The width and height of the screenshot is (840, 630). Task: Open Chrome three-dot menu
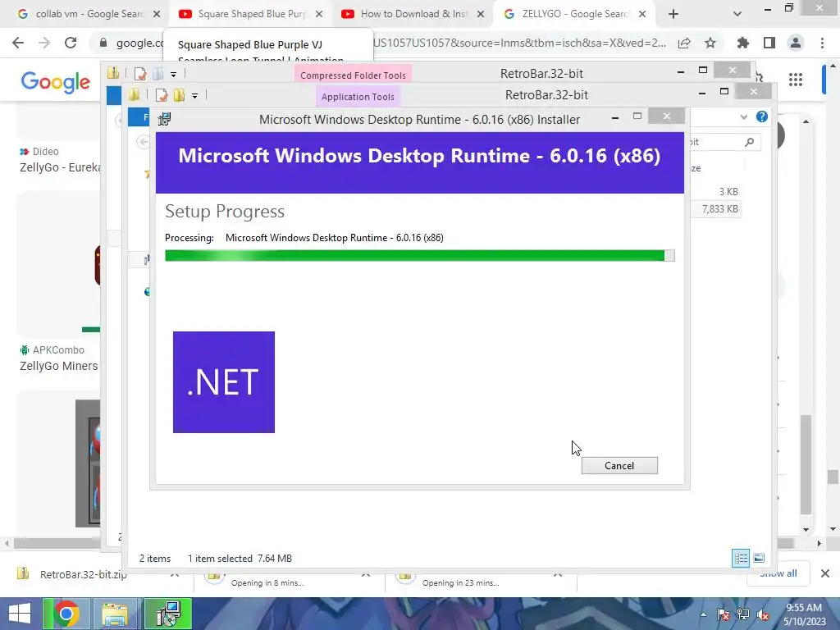[x=822, y=43]
